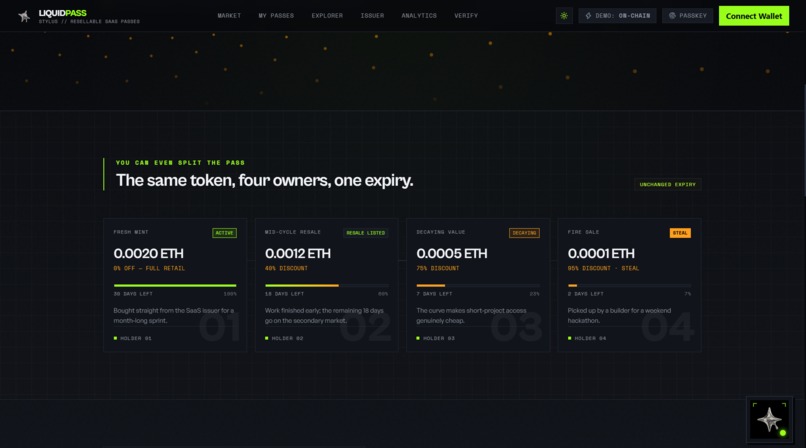
Task: Click the 7 days left progress bar
Action: pos(478,285)
